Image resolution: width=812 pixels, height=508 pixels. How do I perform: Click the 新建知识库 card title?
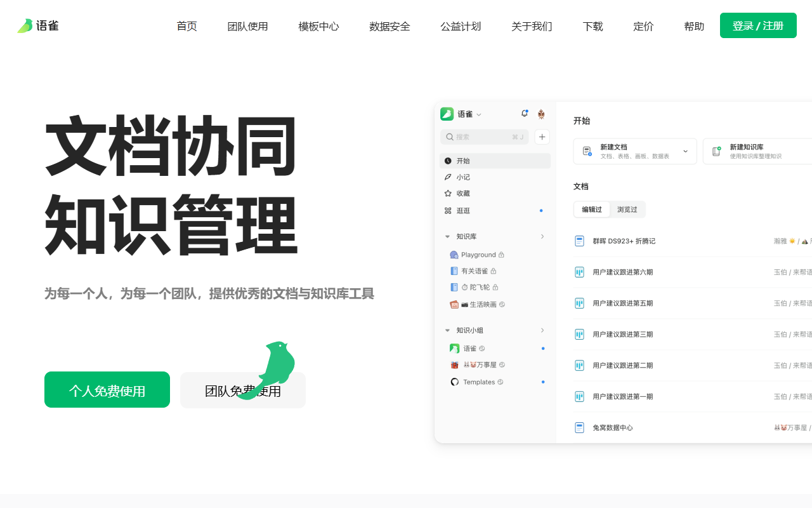click(747, 147)
